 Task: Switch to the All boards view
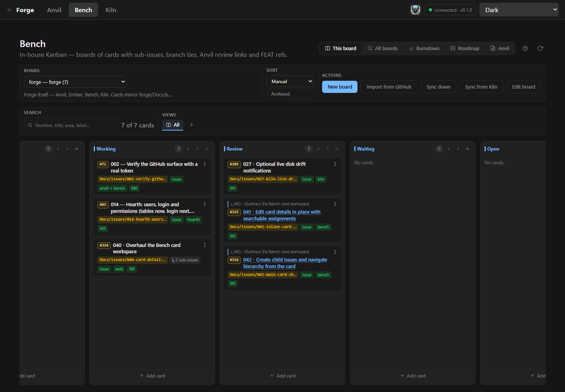pyautogui.click(x=383, y=49)
